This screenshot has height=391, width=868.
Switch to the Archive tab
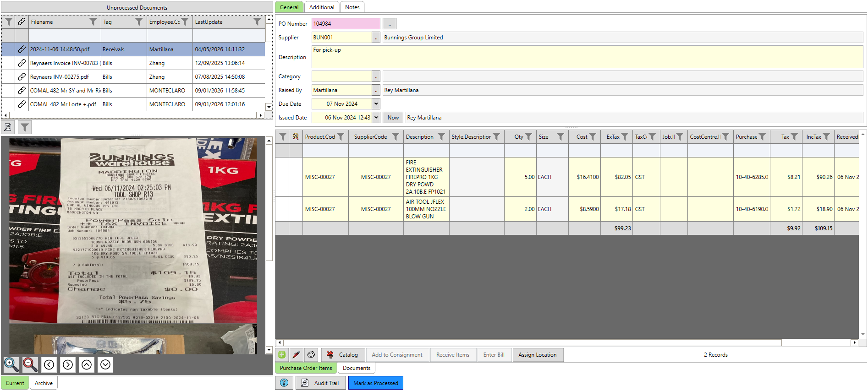[44, 383]
